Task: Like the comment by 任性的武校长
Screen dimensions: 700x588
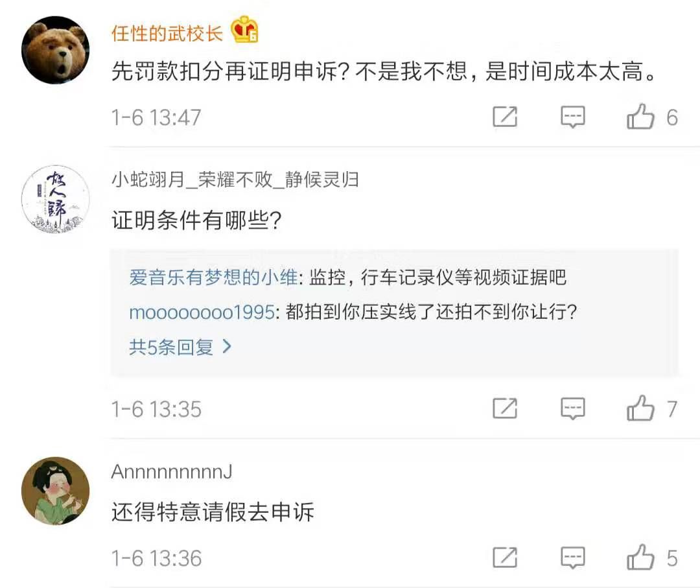Action: tap(641, 117)
